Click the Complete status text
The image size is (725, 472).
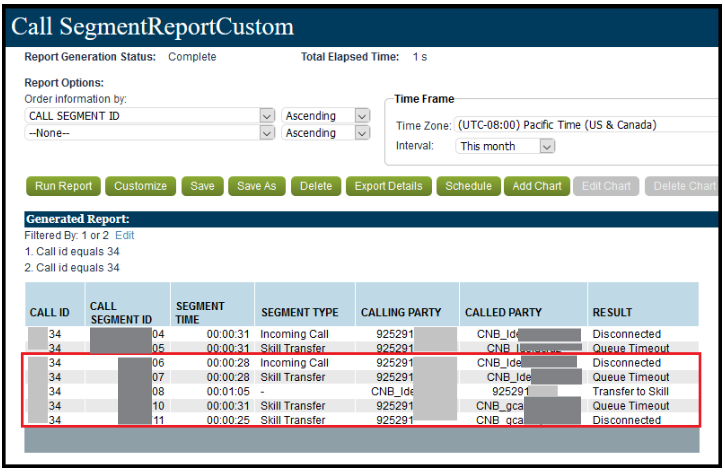[192, 57]
